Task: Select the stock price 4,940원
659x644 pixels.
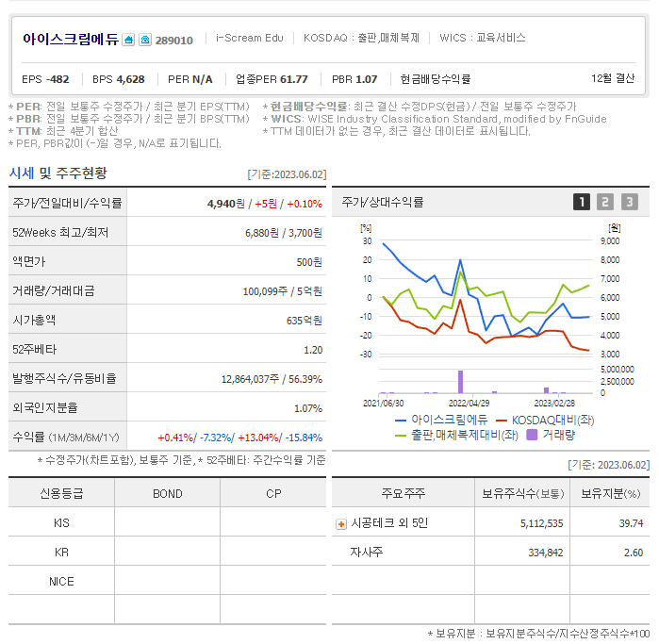Action: tap(225, 204)
